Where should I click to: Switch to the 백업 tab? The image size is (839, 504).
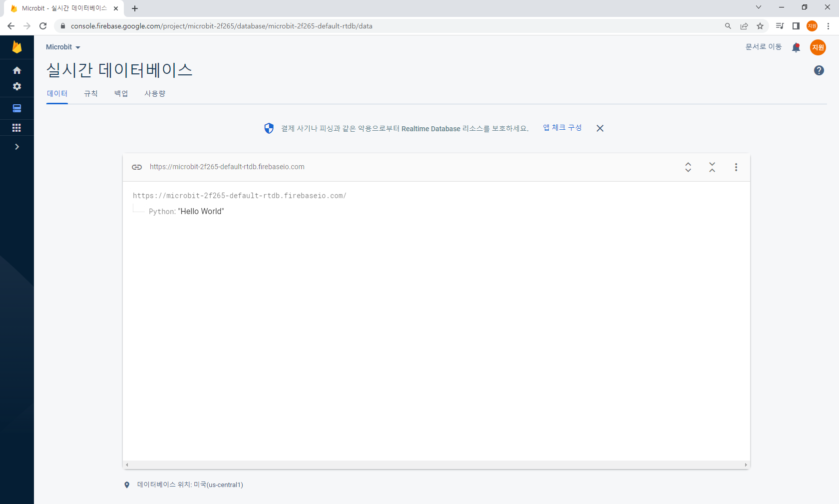tap(121, 93)
